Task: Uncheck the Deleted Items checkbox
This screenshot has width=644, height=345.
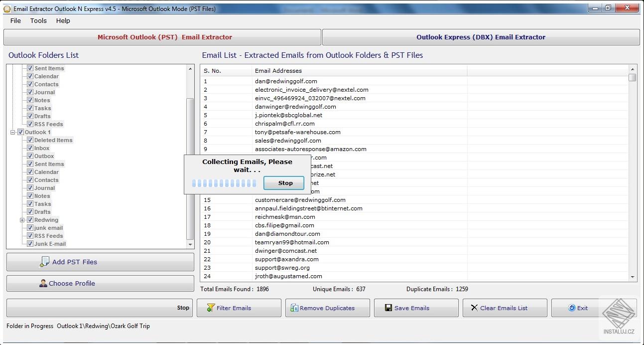Action: tap(30, 140)
